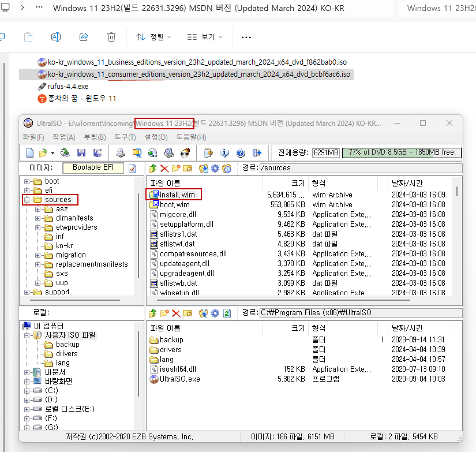Expand the dlmanifests folder node

tap(38, 218)
